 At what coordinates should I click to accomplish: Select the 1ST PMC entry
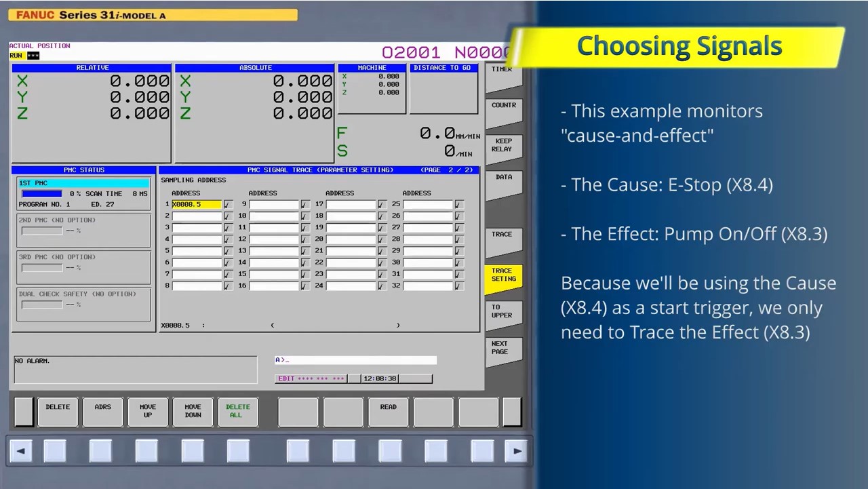point(83,182)
